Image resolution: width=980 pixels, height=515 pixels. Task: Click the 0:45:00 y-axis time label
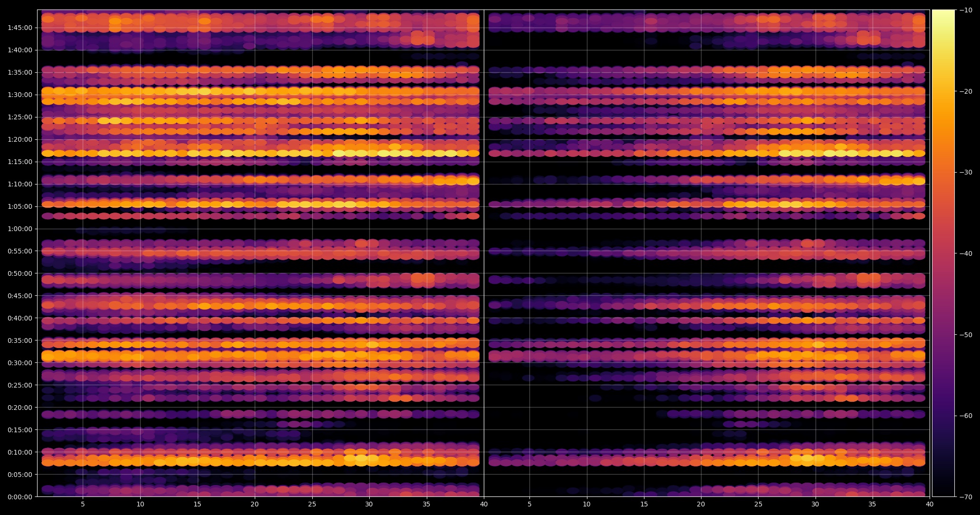[x=20, y=296]
